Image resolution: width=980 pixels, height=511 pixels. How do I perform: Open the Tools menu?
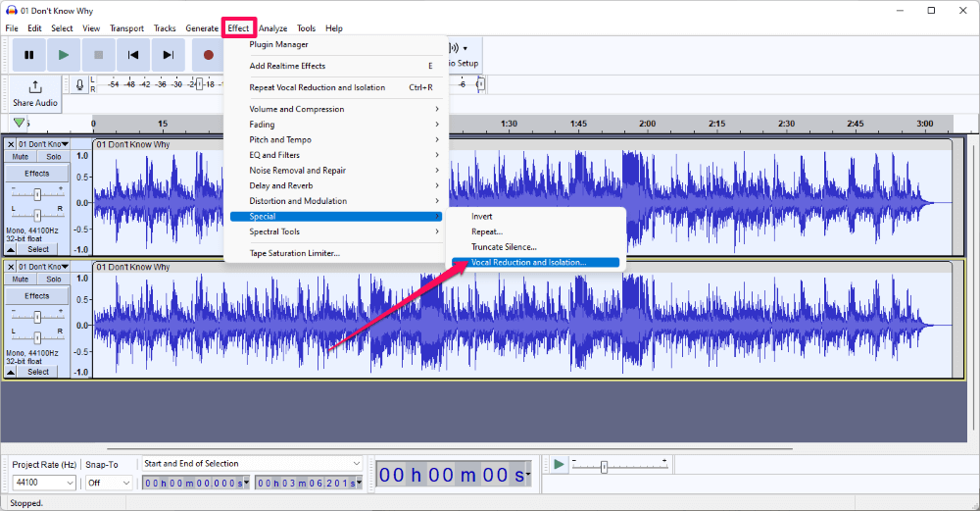(x=306, y=28)
